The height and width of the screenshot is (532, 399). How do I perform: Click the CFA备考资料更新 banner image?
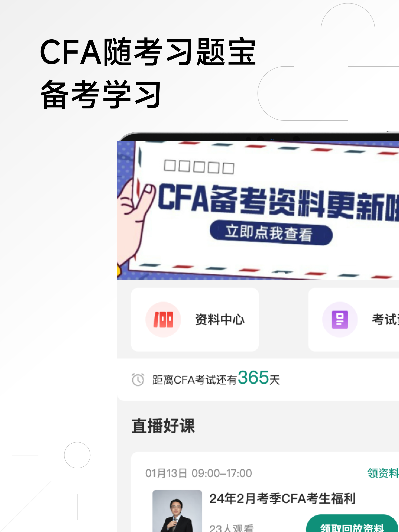tap(258, 211)
